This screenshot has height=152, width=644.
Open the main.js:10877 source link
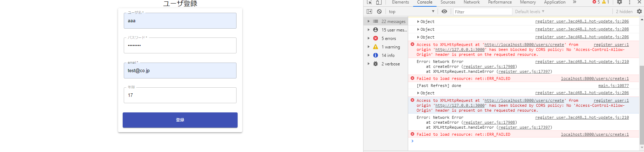614,86
